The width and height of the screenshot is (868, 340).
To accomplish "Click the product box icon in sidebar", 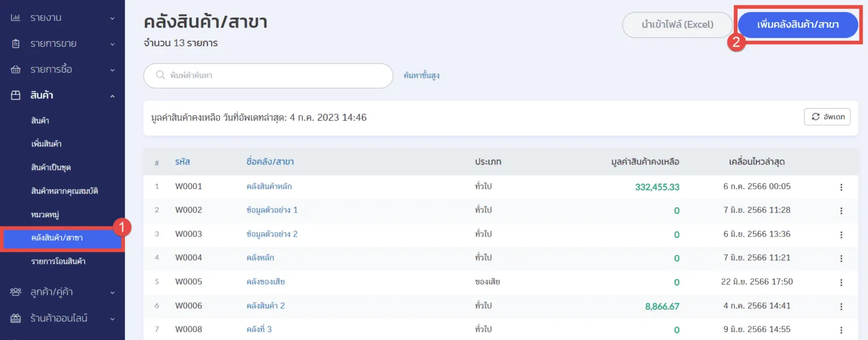I will (16, 95).
